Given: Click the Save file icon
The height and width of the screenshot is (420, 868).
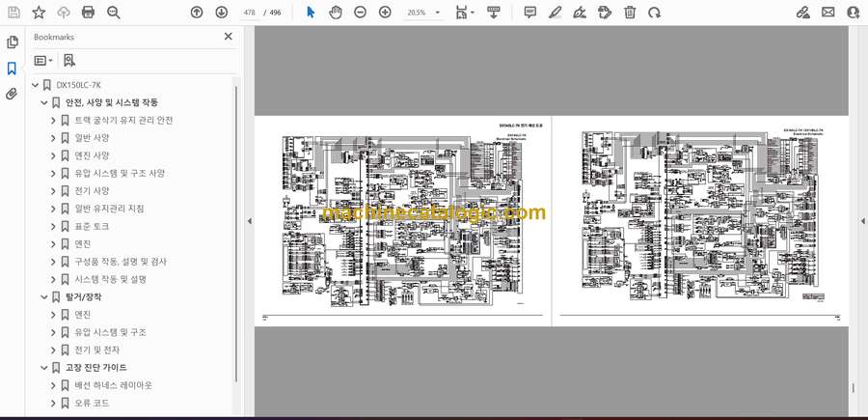Looking at the screenshot, I should (x=14, y=13).
